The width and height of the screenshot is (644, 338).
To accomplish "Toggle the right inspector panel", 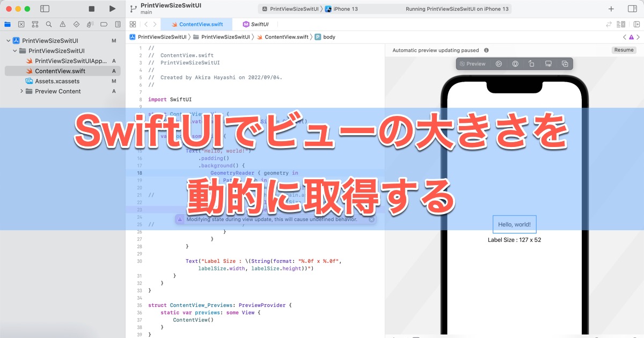I will (x=632, y=9).
